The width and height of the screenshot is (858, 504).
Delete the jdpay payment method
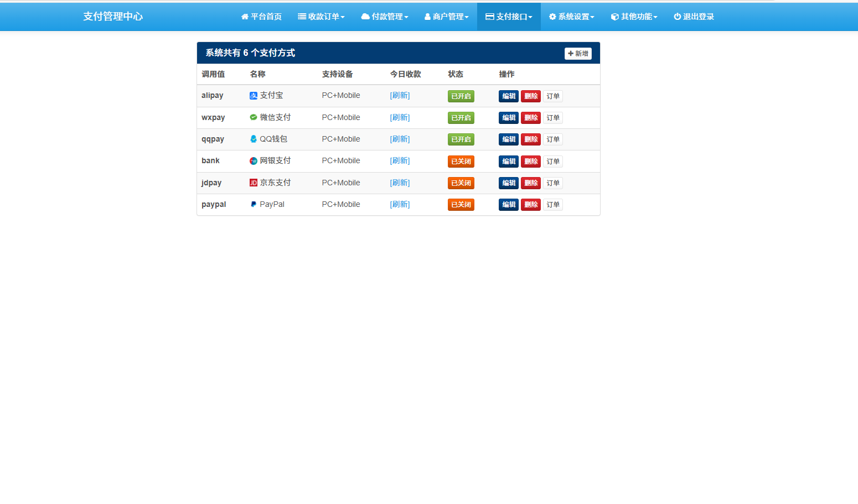(x=531, y=183)
